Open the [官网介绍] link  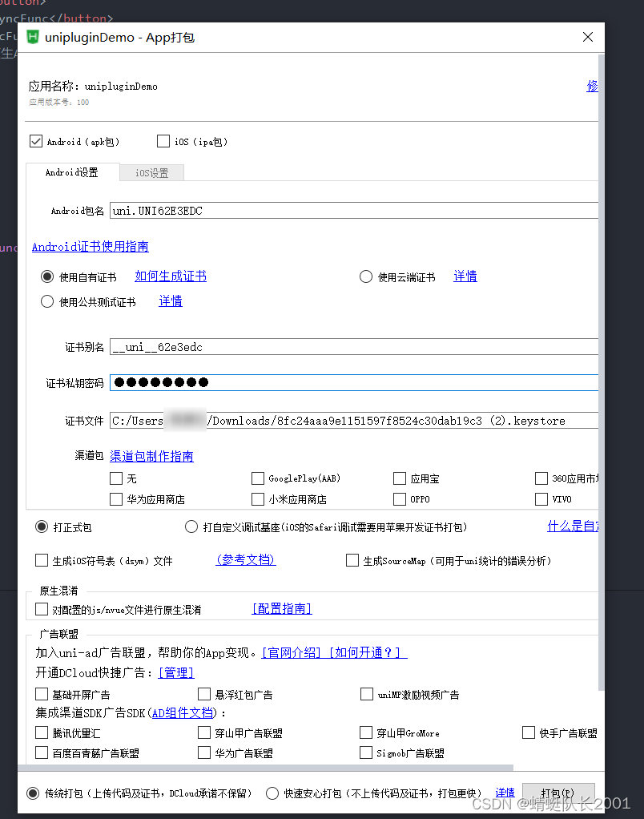tap(292, 653)
